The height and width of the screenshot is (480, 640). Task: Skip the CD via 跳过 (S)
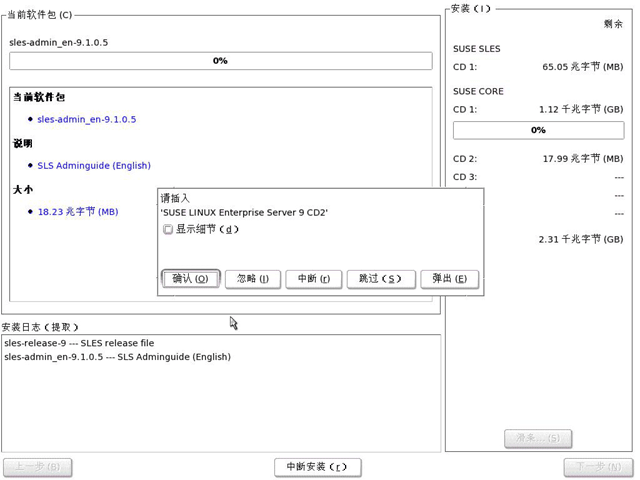(381, 279)
